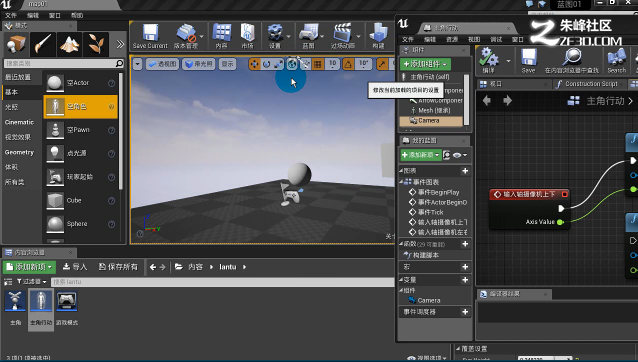
Task: Open 文件 menu in main editor
Action: 11,15
